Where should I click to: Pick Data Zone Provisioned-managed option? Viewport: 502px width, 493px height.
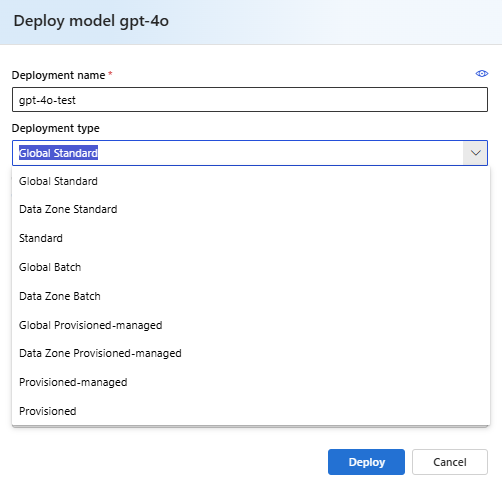click(251, 353)
